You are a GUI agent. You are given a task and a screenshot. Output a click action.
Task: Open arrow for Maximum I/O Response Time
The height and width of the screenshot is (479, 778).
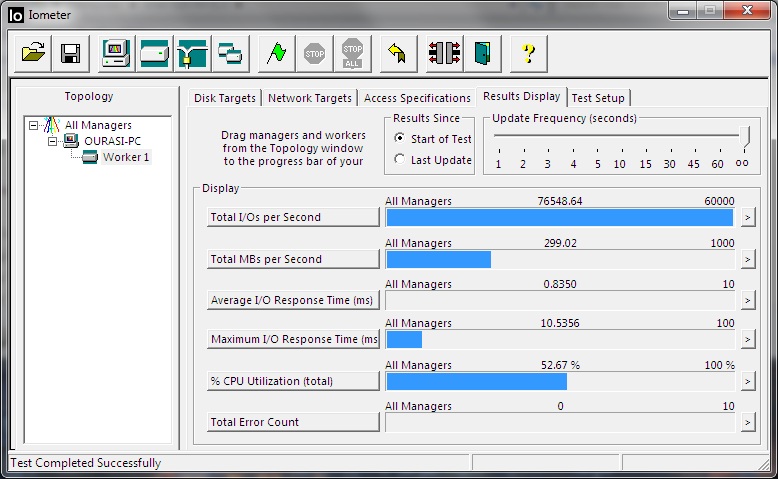(748, 340)
